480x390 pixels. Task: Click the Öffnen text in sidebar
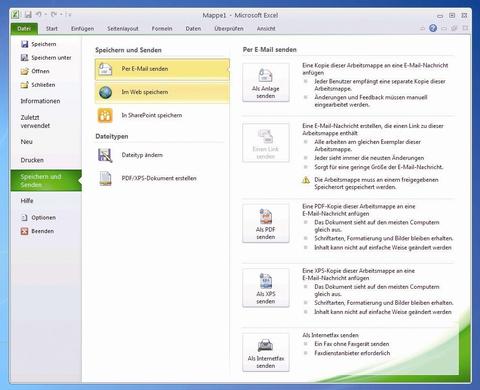(40, 71)
